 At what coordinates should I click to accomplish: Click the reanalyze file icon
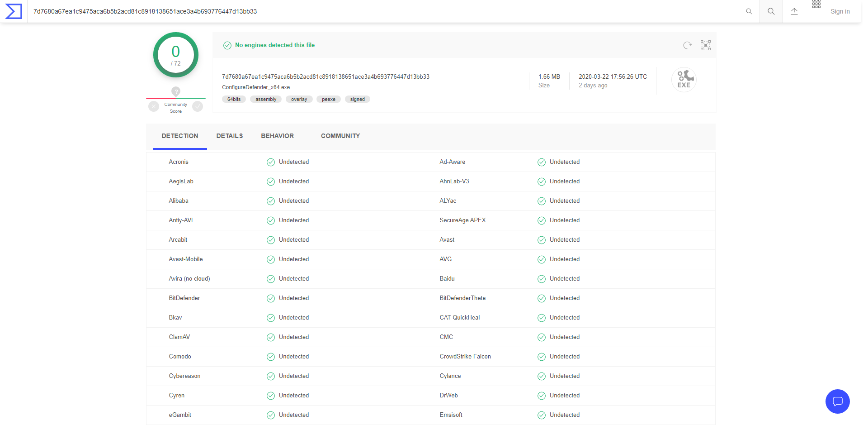pos(687,45)
